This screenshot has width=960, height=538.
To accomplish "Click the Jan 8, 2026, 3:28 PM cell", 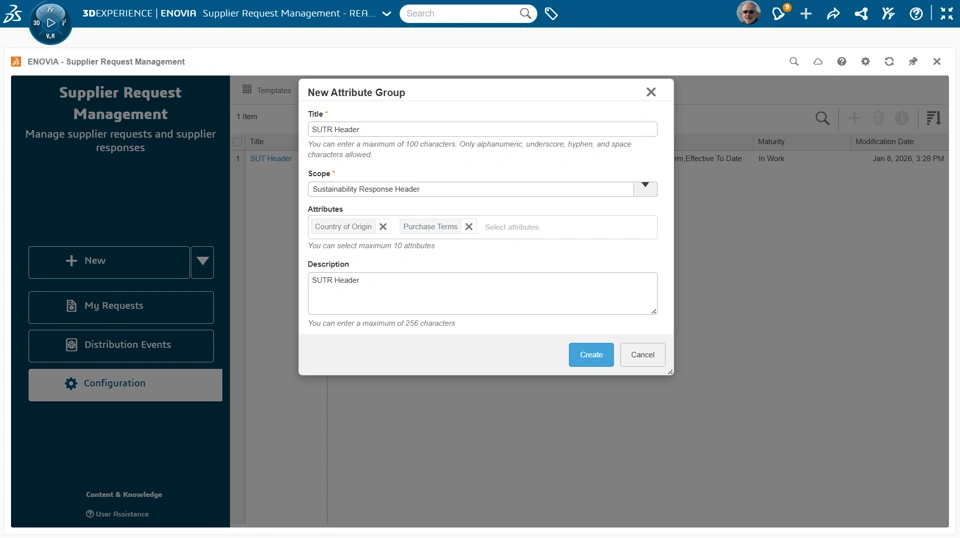I will point(908,159).
